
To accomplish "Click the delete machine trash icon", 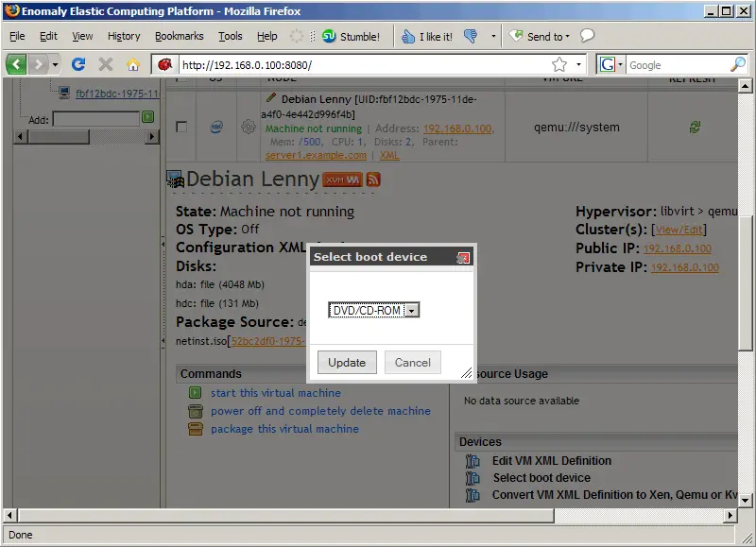I will [x=196, y=411].
